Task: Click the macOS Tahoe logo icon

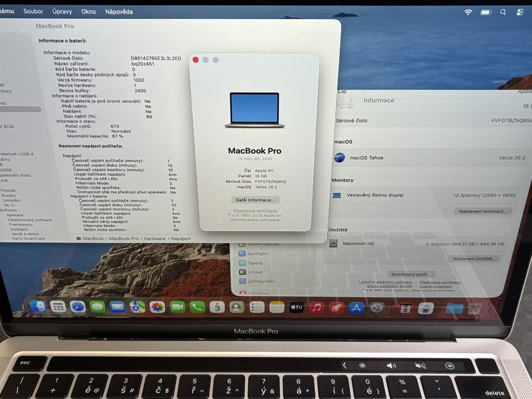Action: tap(339, 157)
